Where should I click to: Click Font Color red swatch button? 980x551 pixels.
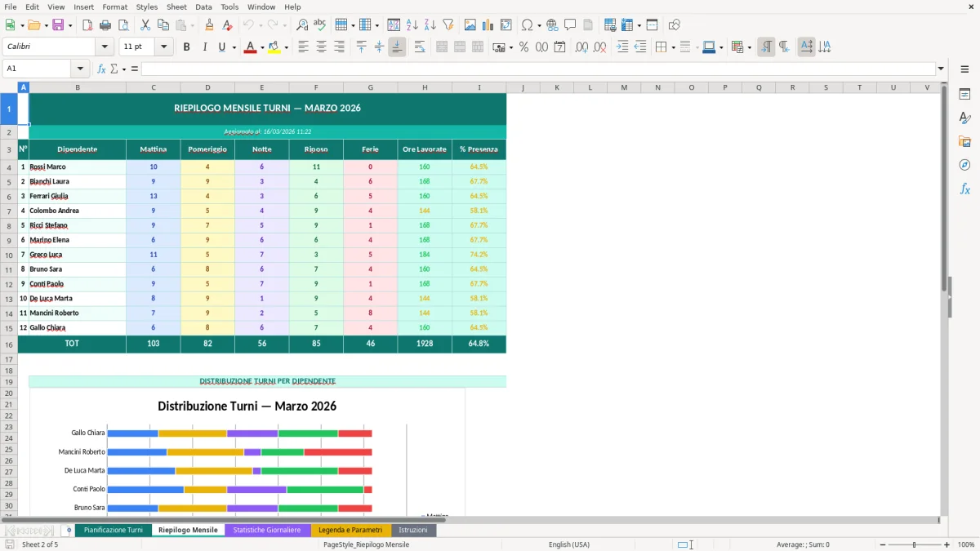pos(250,47)
